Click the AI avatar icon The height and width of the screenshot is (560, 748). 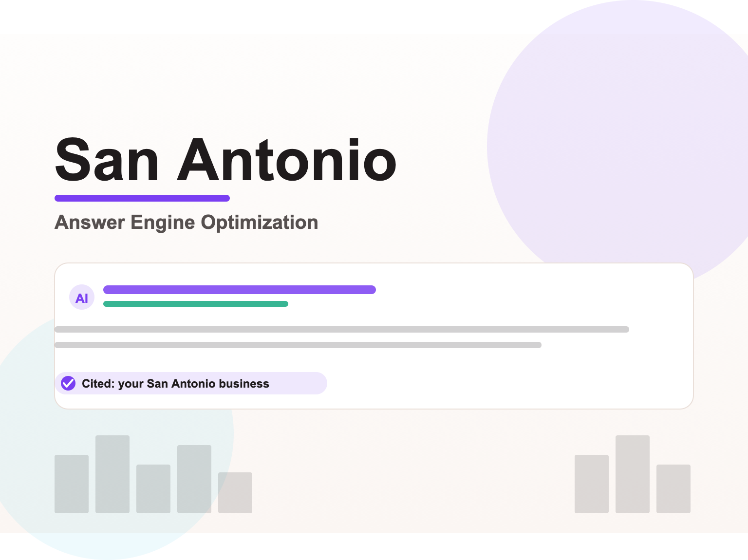(82, 298)
